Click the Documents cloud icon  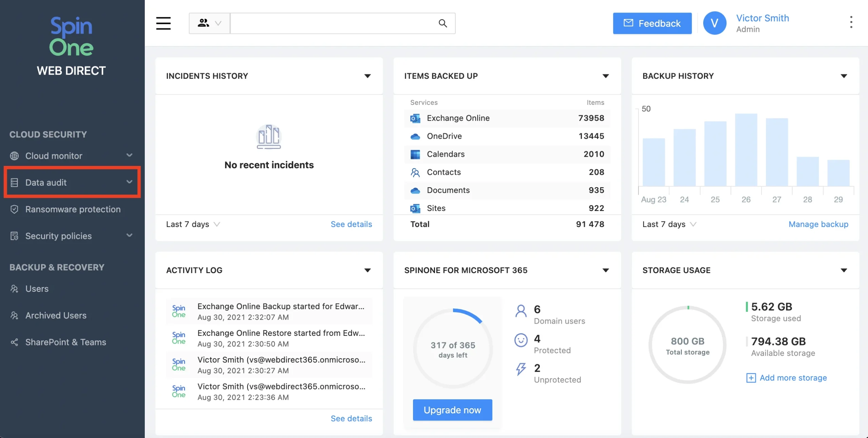click(415, 190)
